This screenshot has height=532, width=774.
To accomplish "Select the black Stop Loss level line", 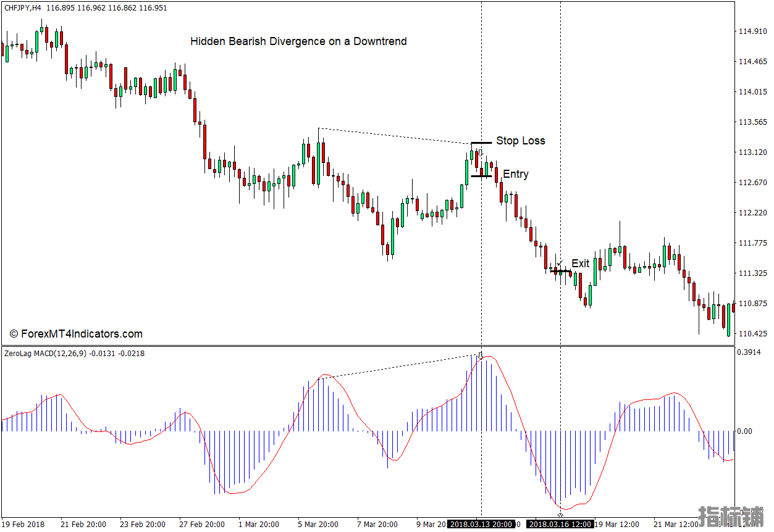I will click(482, 143).
